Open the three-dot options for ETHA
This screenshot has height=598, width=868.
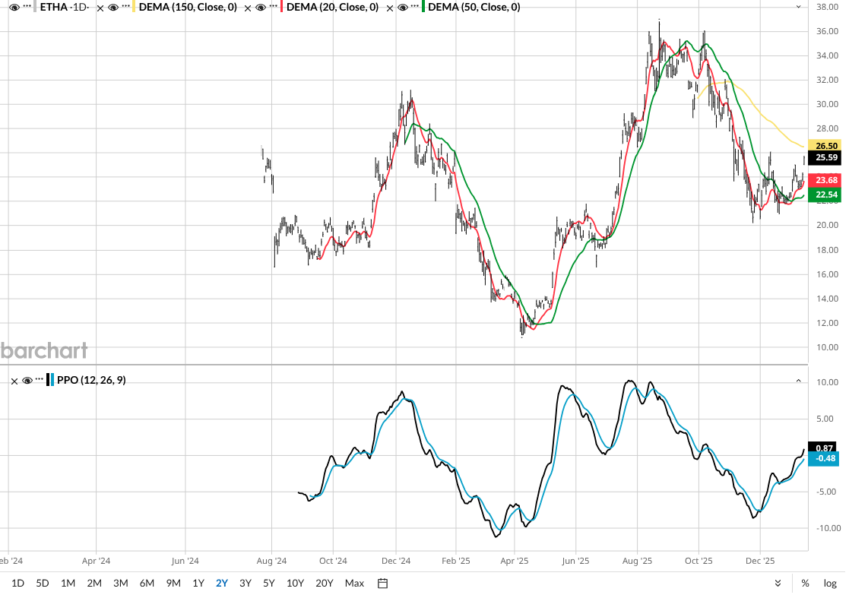coord(28,7)
